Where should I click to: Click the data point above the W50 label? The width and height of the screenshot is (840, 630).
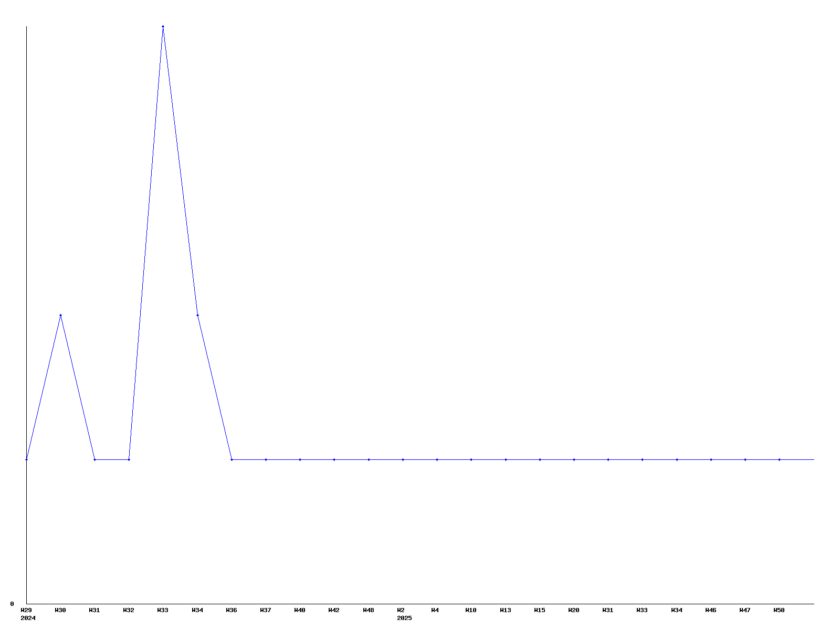(779, 459)
